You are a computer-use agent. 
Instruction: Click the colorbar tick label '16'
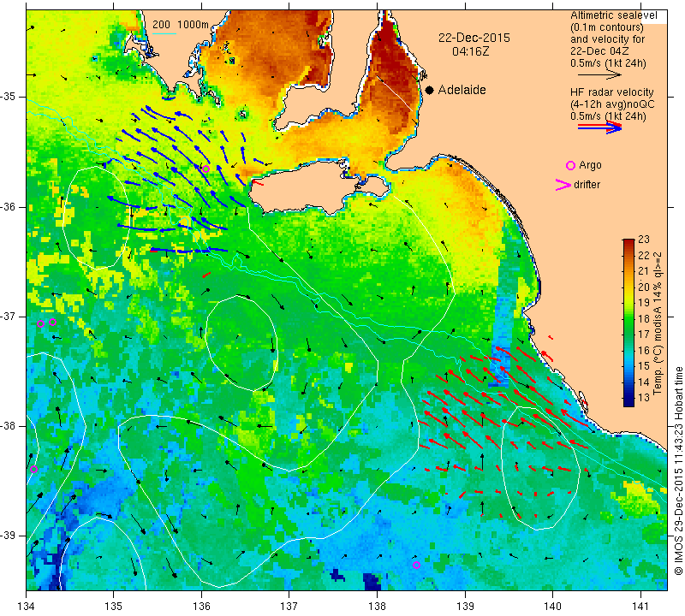coord(644,350)
